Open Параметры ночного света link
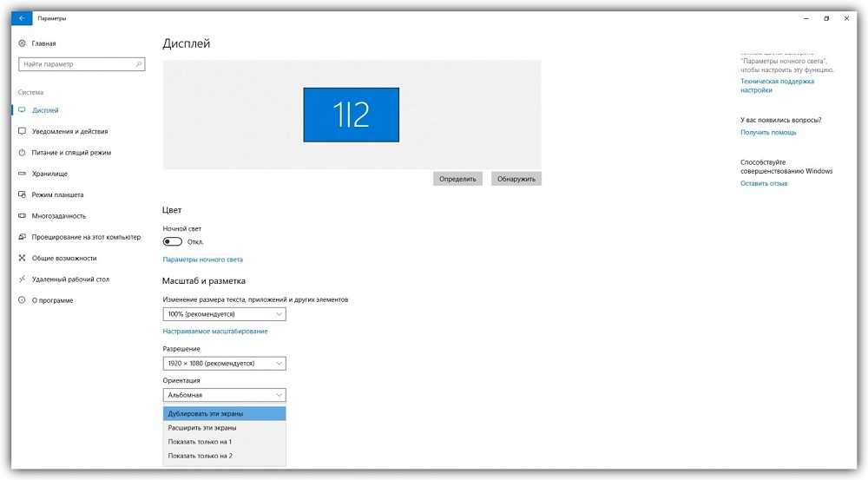This screenshot has width=868, height=480. (x=202, y=260)
